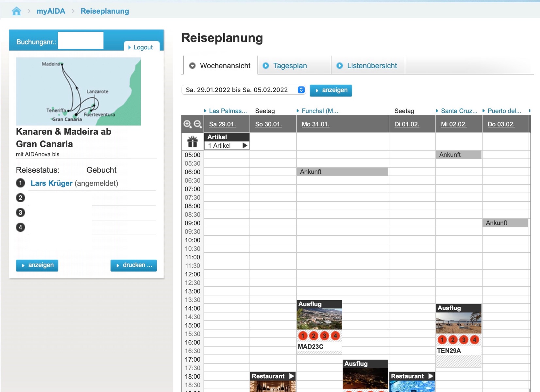Go to myAIDA breadcrumb
540x392 pixels.
point(51,11)
